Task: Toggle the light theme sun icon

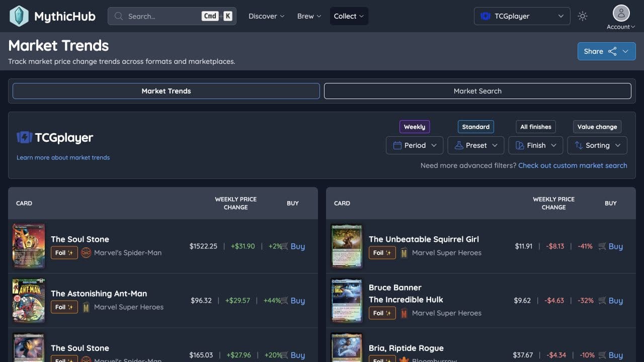Action: pos(583,16)
